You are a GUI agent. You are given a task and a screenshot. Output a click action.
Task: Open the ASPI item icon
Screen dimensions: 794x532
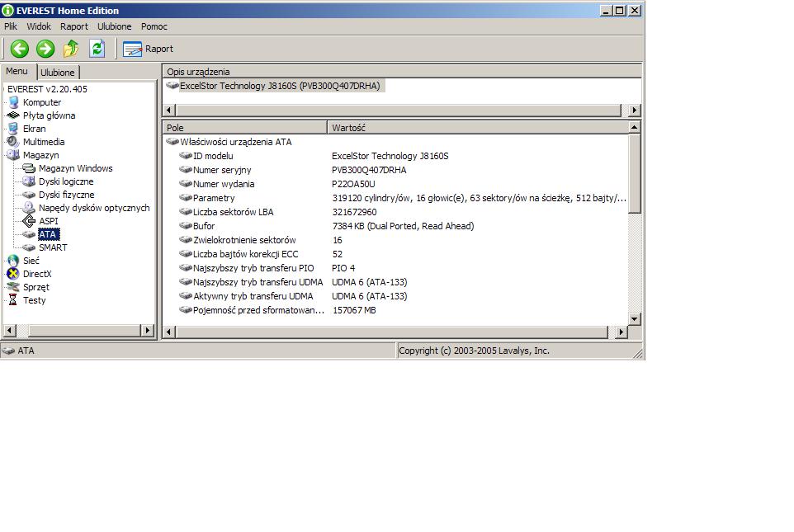point(29,221)
